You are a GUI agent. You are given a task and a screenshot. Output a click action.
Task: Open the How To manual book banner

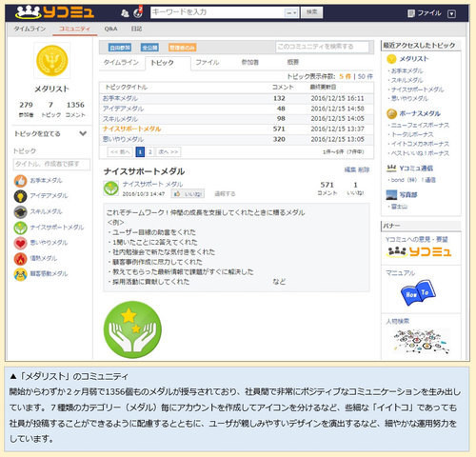coord(418,292)
